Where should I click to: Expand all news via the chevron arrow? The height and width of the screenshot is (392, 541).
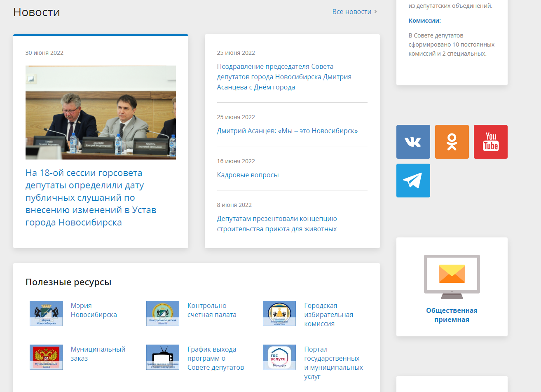tap(375, 12)
